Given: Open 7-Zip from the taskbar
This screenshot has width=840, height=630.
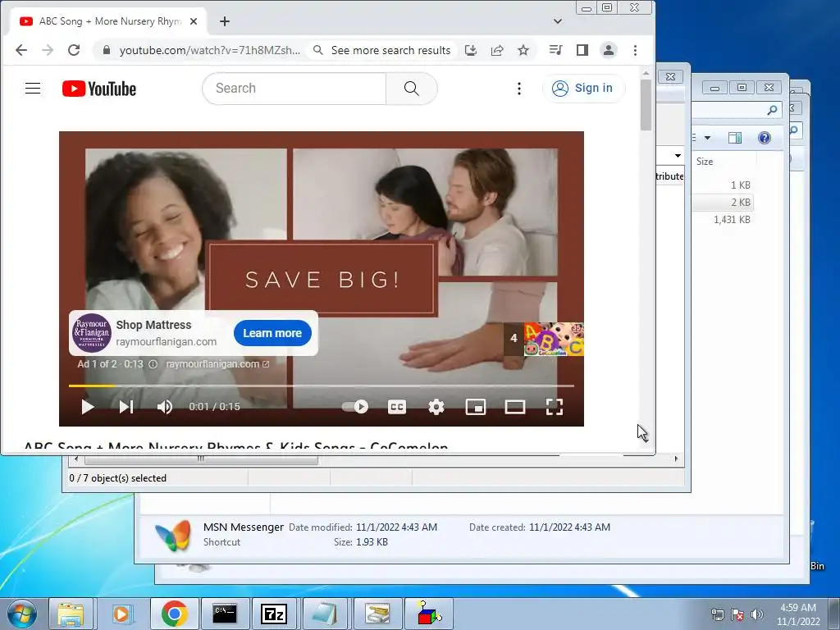Looking at the screenshot, I should tap(274, 614).
